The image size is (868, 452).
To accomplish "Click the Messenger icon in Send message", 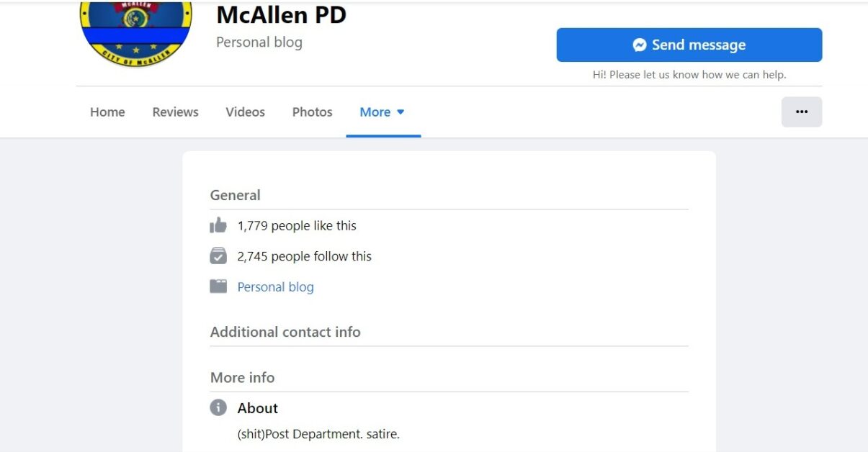I will (640, 45).
